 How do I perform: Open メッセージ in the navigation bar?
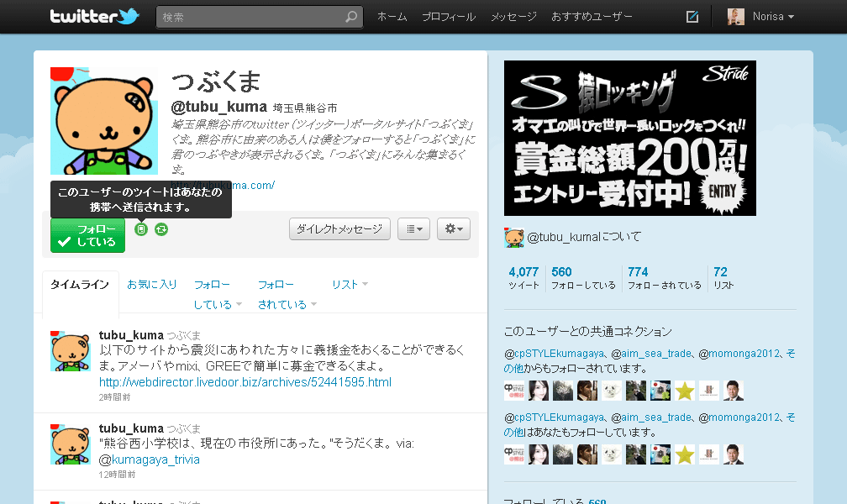pos(513,17)
